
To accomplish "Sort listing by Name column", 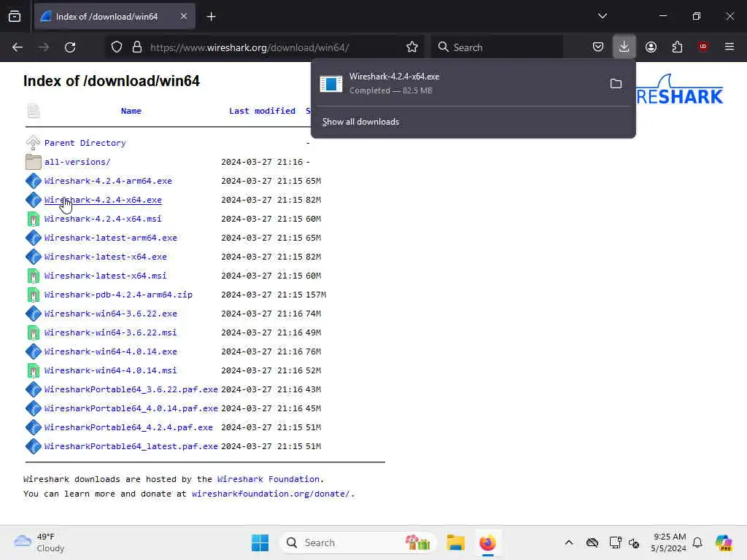I will 131,111.
